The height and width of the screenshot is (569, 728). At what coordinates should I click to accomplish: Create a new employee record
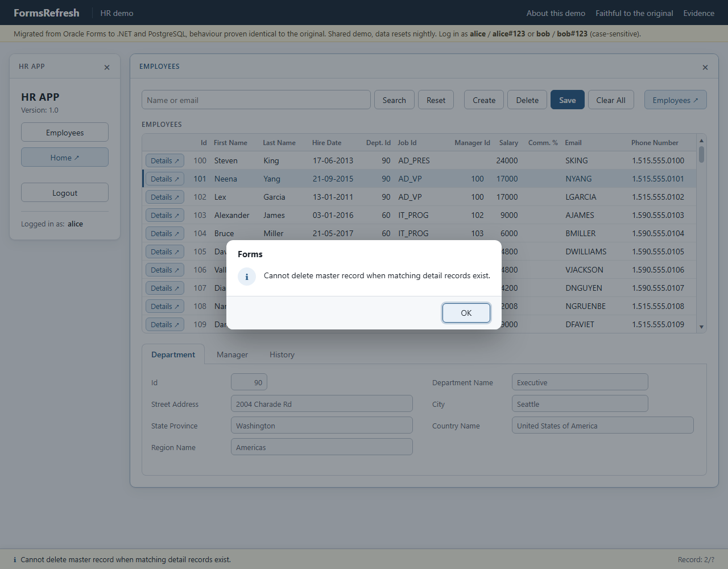point(484,100)
